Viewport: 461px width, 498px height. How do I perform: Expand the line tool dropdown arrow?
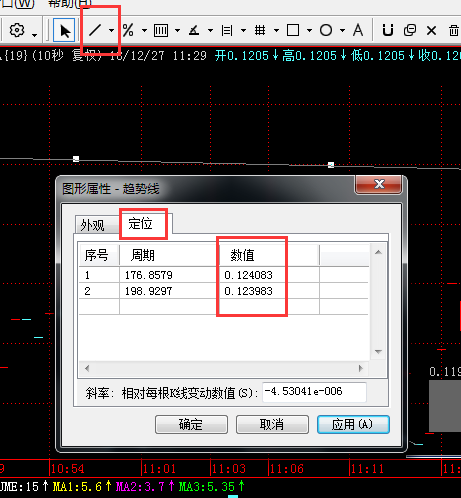click(111, 31)
